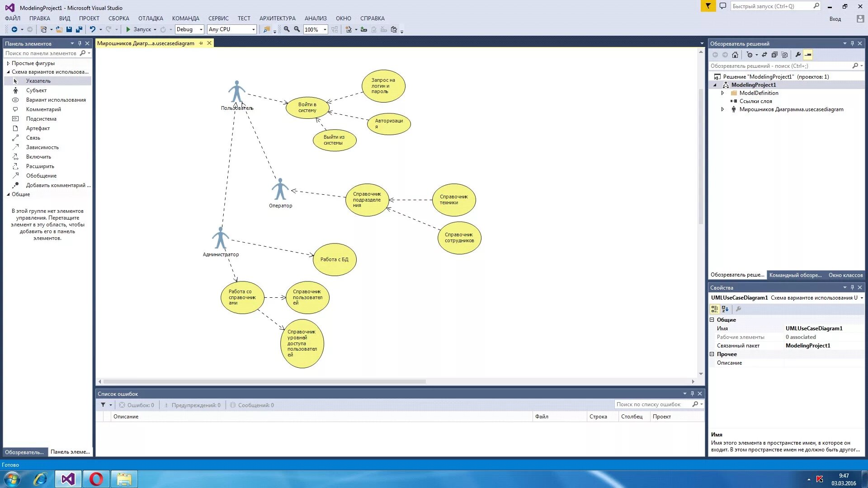Select the Вариант использования tool
This screenshot has width=868, height=488.
56,100
